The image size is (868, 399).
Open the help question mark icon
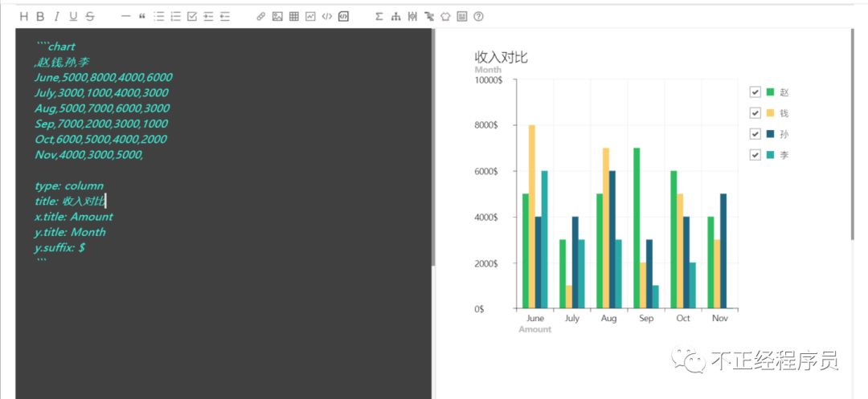click(x=478, y=17)
